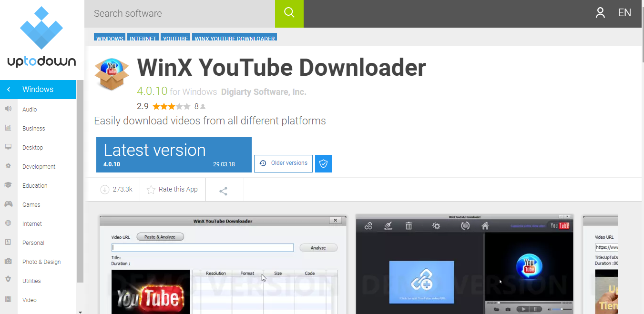This screenshot has height=314, width=644.
Task: Click the green search magnifier button
Action: pos(289,14)
